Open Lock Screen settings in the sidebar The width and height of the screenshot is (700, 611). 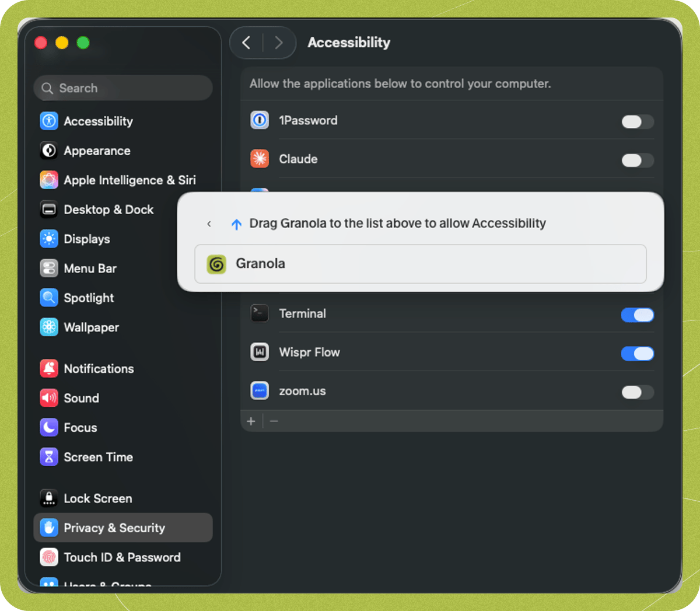point(123,498)
